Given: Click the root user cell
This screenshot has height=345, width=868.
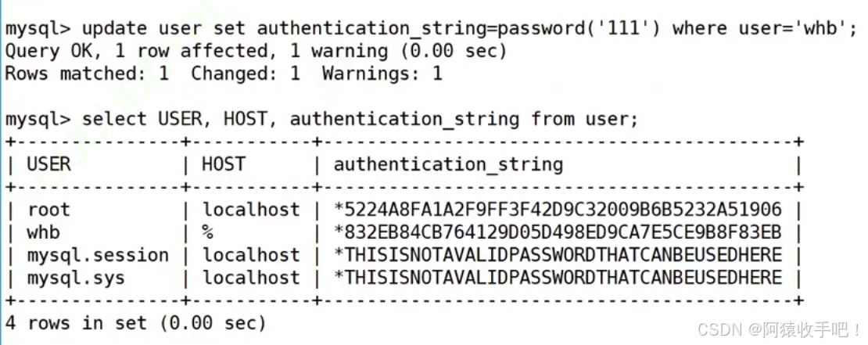Looking at the screenshot, I should point(48,210).
